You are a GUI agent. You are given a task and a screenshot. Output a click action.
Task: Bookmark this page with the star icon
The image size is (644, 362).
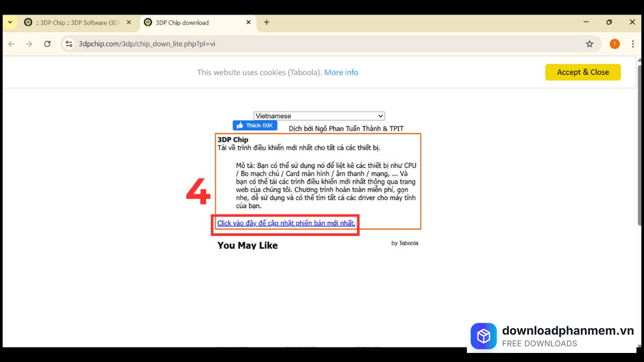[x=589, y=44]
